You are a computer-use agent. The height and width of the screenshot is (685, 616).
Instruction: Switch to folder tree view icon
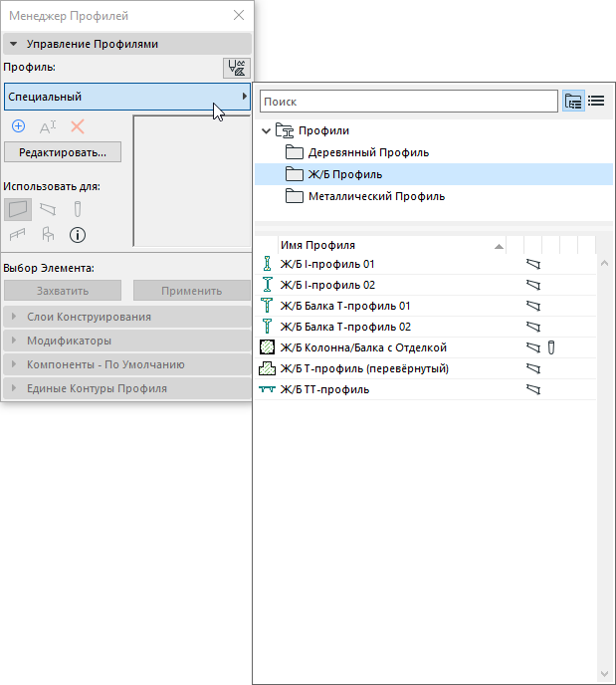(x=573, y=102)
